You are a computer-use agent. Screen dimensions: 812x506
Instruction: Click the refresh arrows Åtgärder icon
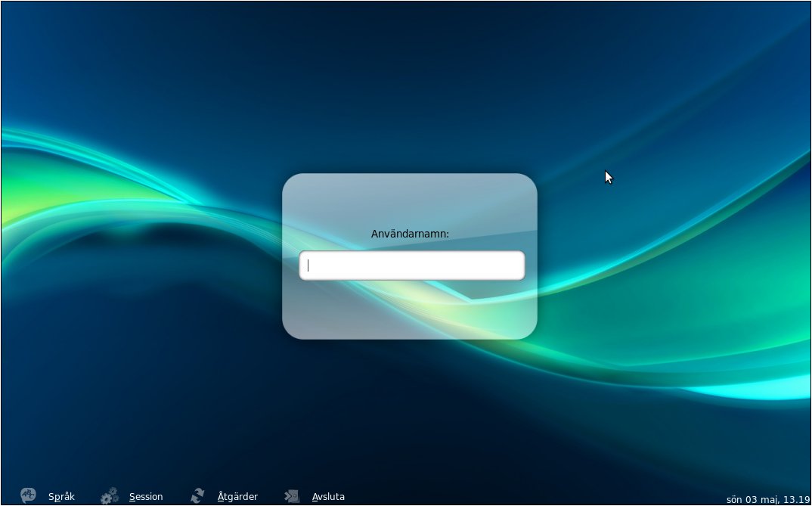[197, 495]
